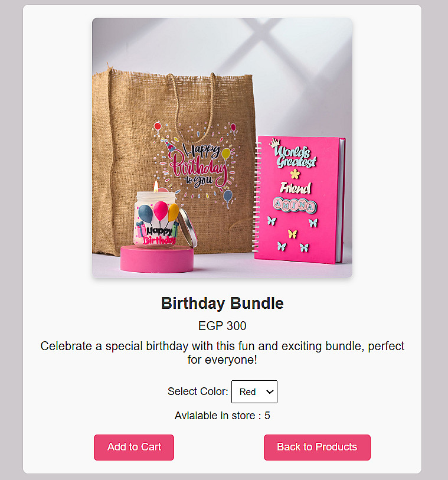Screen dimensions: 448x480
Task: Click the yellow flower on notebook cover
Action: pyautogui.click(x=295, y=174)
